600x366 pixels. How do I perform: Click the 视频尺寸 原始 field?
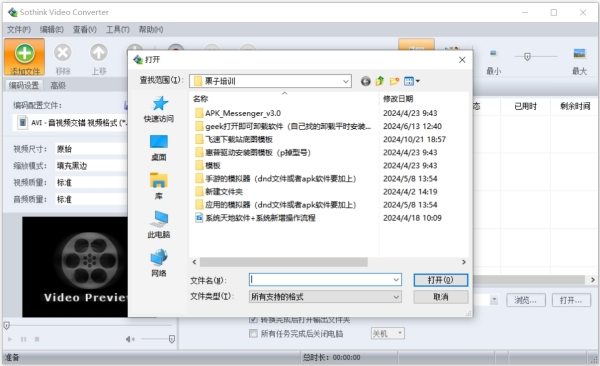pos(91,149)
